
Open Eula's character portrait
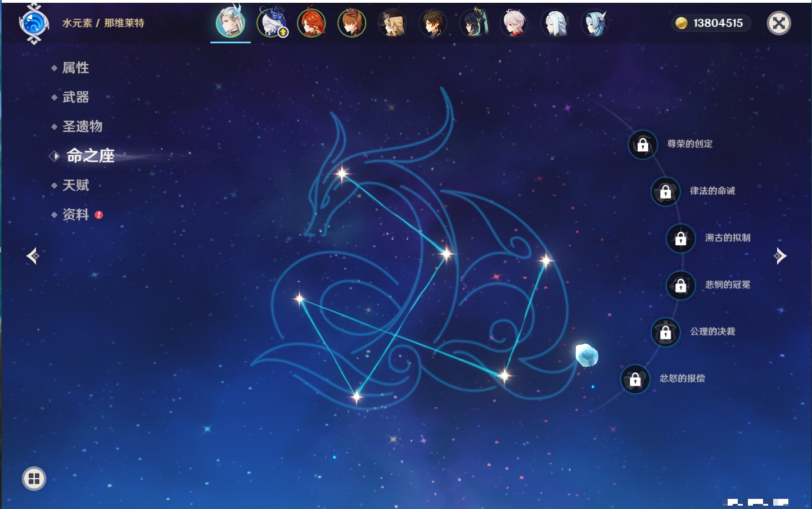[595, 24]
